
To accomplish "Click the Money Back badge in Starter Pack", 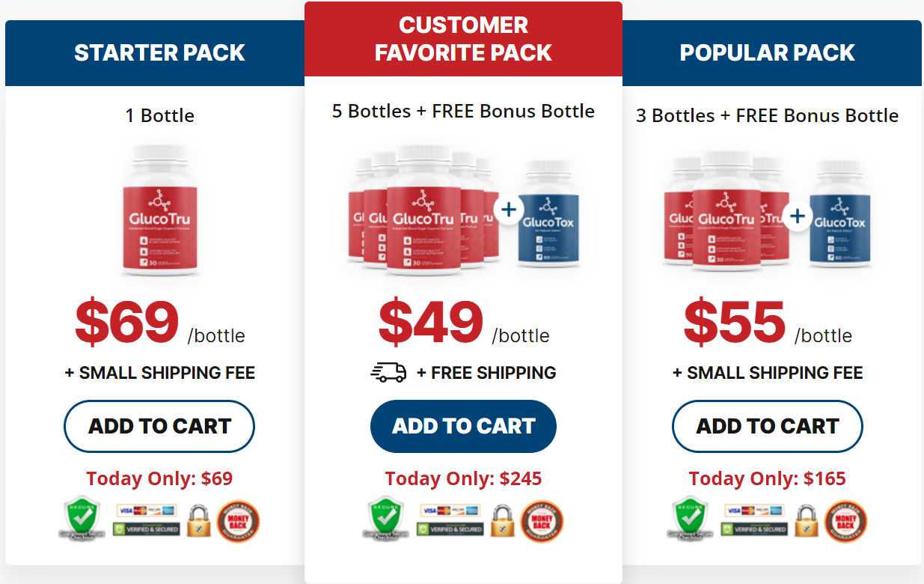I will click(x=238, y=521).
